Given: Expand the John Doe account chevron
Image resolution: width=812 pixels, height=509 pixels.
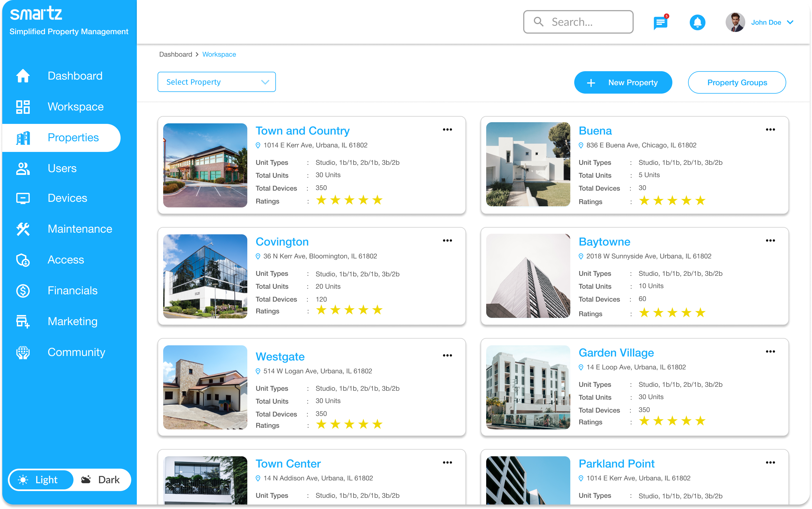Looking at the screenshot, I should click(x=790, y=22).
